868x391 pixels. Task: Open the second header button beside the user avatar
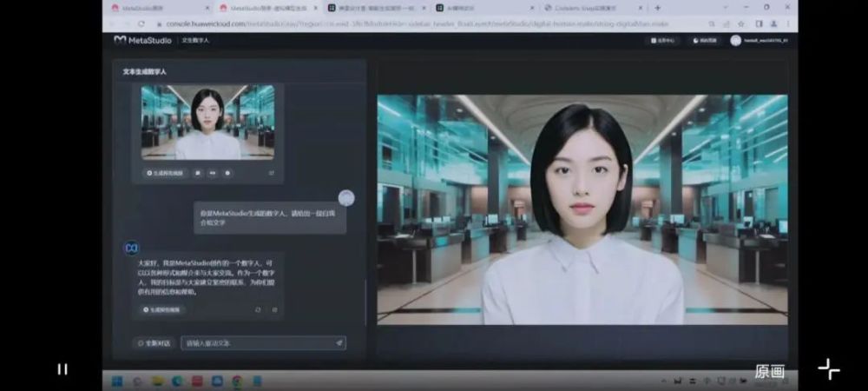(705, 41)
